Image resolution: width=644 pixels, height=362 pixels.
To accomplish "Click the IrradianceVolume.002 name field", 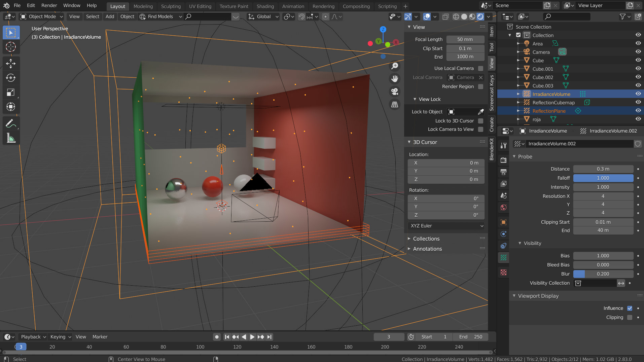I will pos(579,144).
